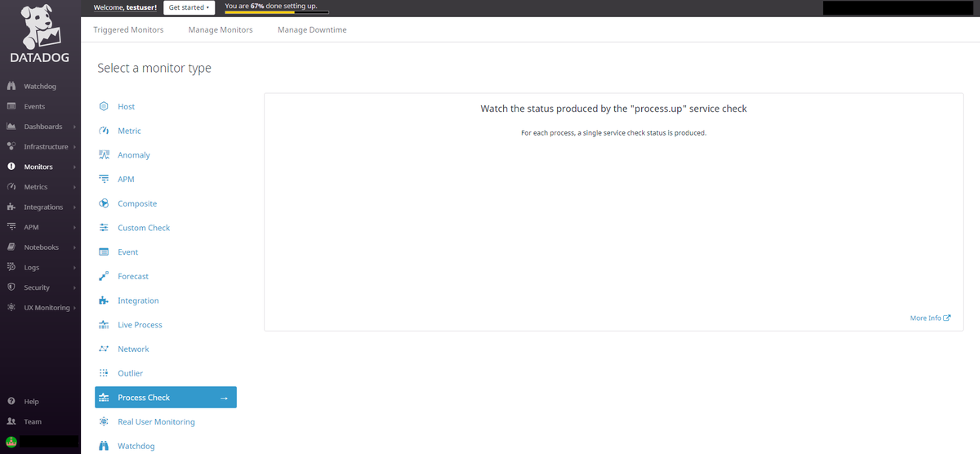Select the Watchdog monitor type link
This screenshot has width=980, height=454.
[136, 446]
